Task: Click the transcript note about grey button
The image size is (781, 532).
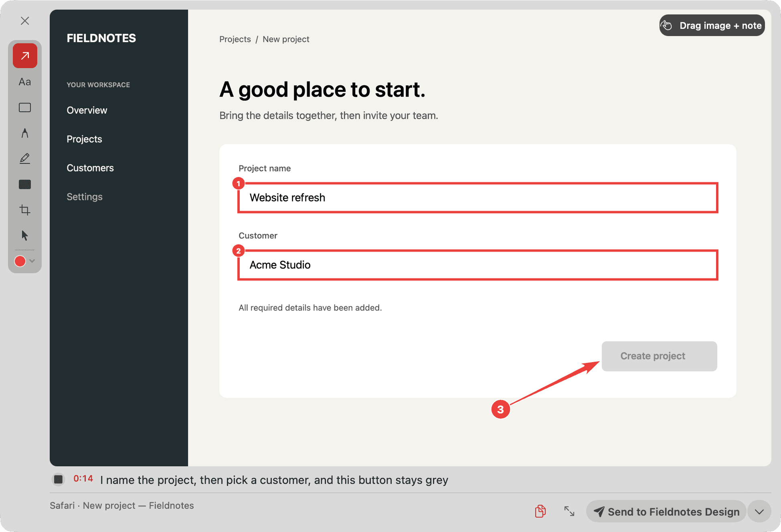Action: click(x=274, y=480)
